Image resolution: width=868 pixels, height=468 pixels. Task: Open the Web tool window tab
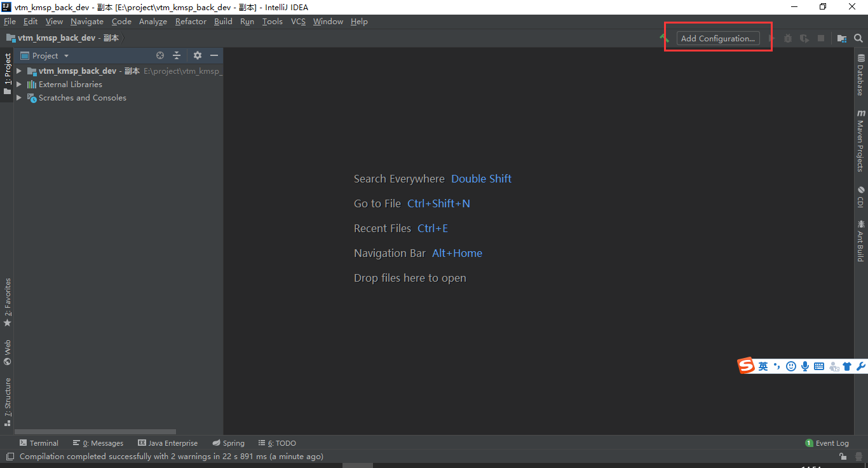click(7, 352)
